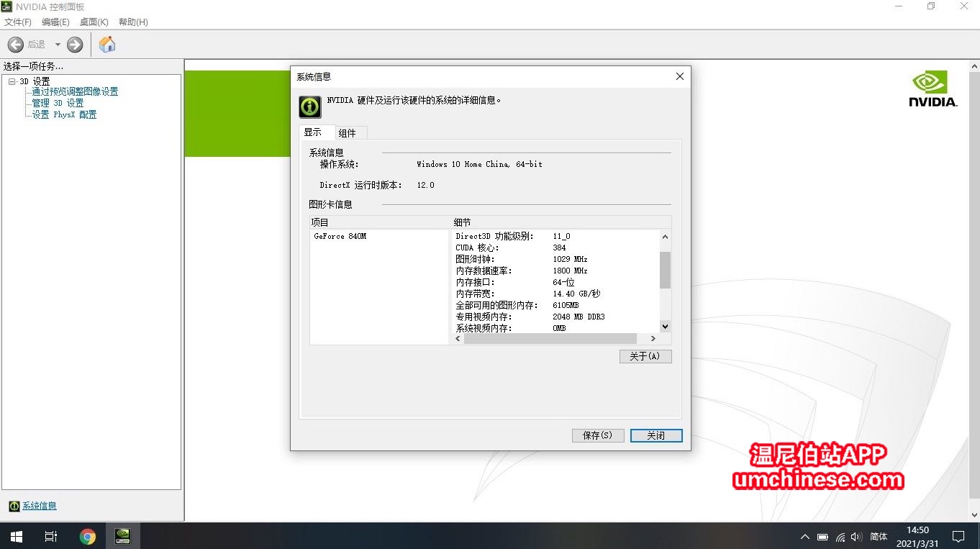Viewport: 980px width, 549px height.
Task: Click the green info icon in dialog header
Action: click(x=310, y=106)
